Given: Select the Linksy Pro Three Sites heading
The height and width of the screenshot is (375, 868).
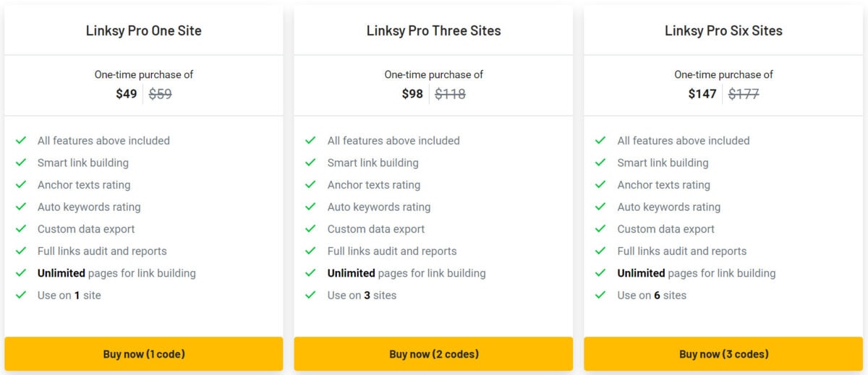Looking at the screenshot, I should (x=433, y=31).
